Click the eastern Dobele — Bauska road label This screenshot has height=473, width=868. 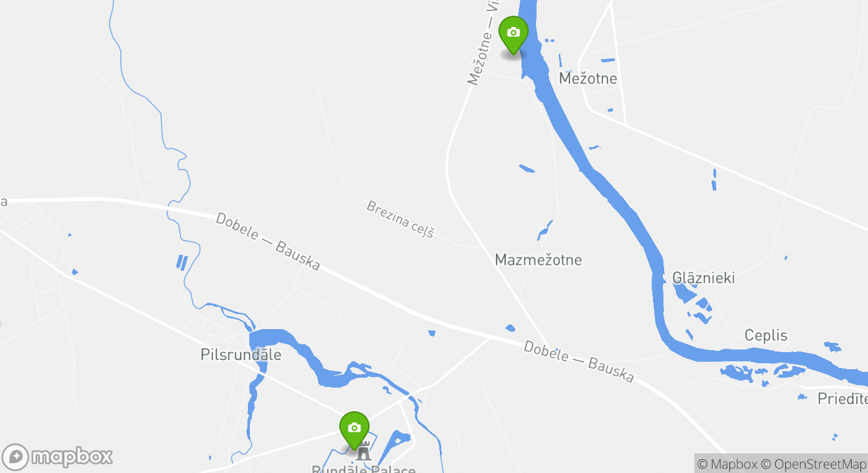tap(579, 362)
